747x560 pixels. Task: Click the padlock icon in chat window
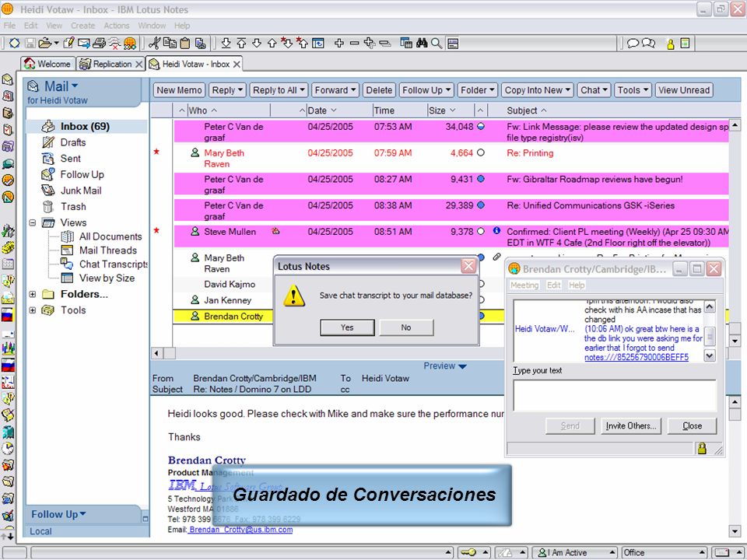(x=702, y=448)
